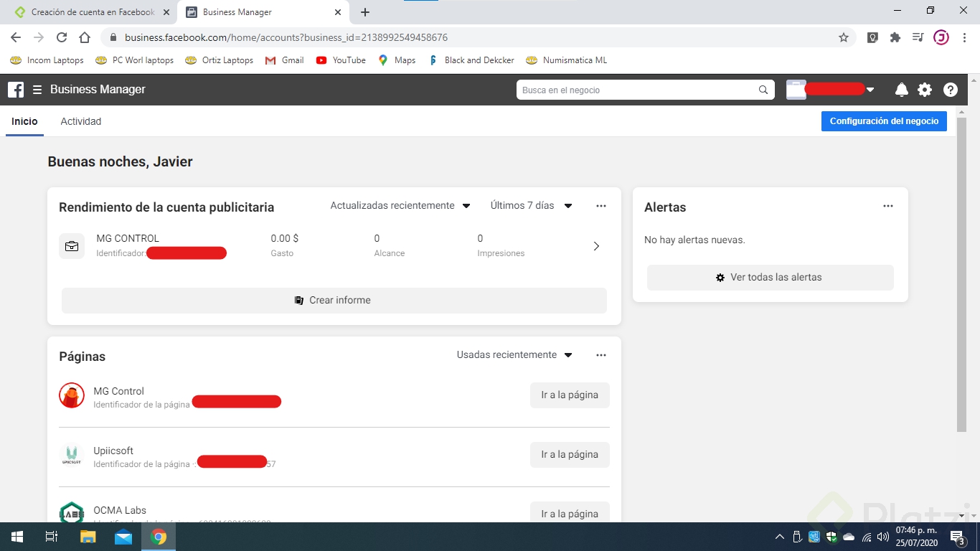Open Black and Dekcker bookmark
The image size is (980, 551).
point(471,60)
